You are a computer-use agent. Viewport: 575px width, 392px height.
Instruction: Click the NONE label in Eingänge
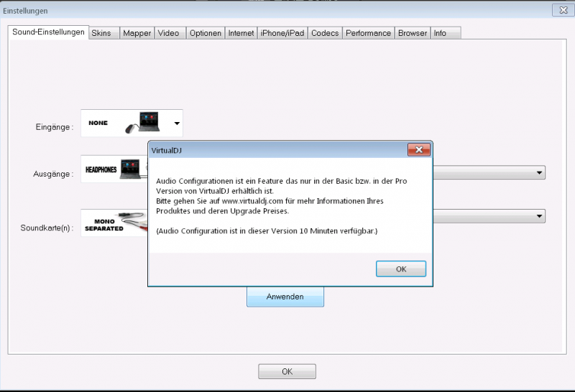click(x=98, y=123)
